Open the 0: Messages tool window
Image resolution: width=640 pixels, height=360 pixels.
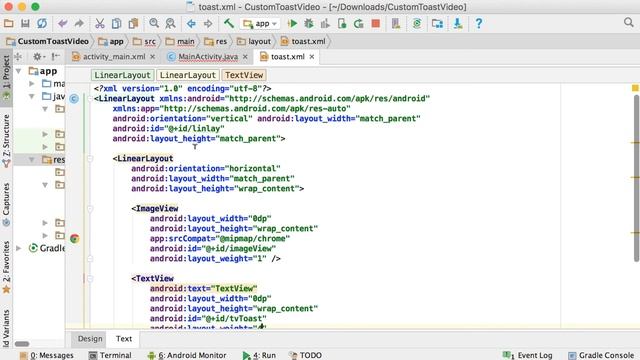click(x=47, y=355)
